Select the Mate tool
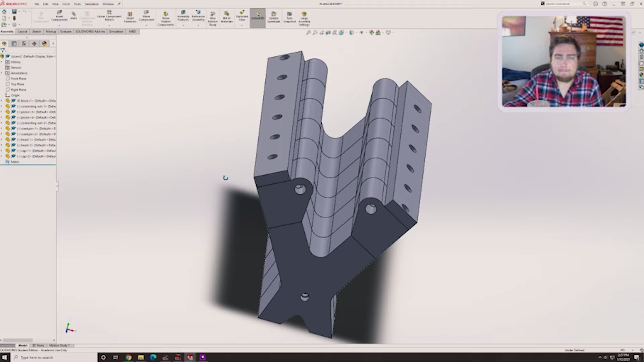The width and height of the screenshot is (644, 362). click(x=73, y=17)
